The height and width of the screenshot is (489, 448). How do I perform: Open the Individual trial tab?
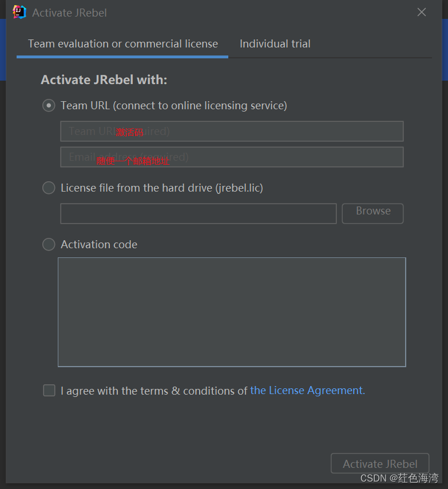pyautogui.click(x=275, y=44)
